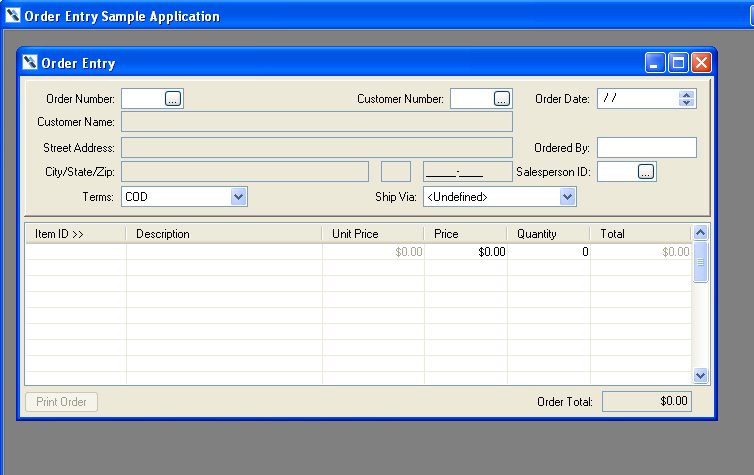Open the Customer Number lookup ellipsis button
The image size is (754, 475).
coord(502,99)
